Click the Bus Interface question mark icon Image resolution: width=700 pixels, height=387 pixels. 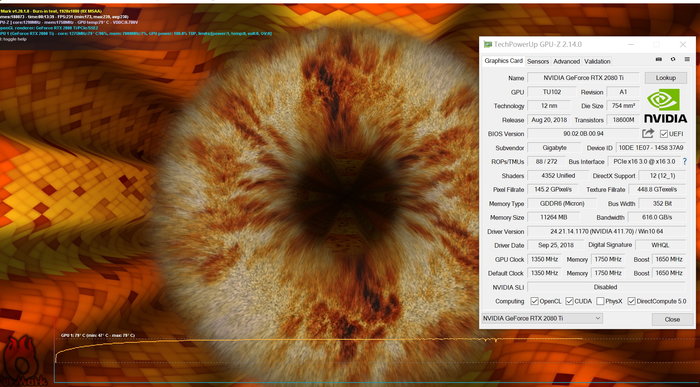(x=685, y=162)
